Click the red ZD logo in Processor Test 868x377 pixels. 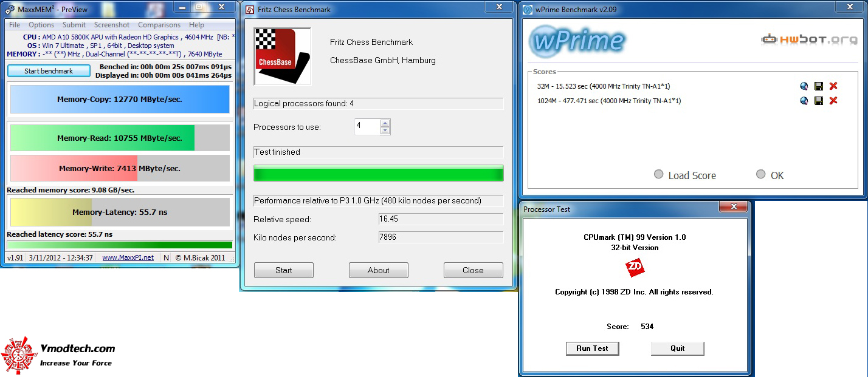635,268
